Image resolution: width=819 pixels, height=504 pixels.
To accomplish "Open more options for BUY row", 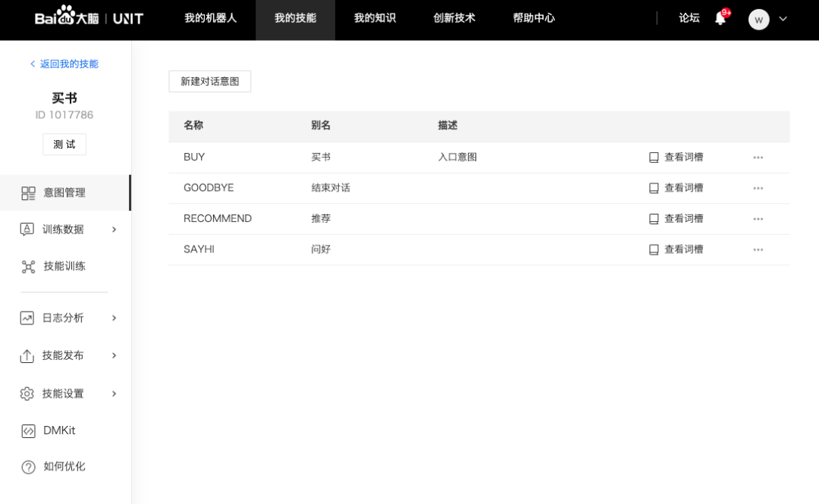I will click(758, 158).
